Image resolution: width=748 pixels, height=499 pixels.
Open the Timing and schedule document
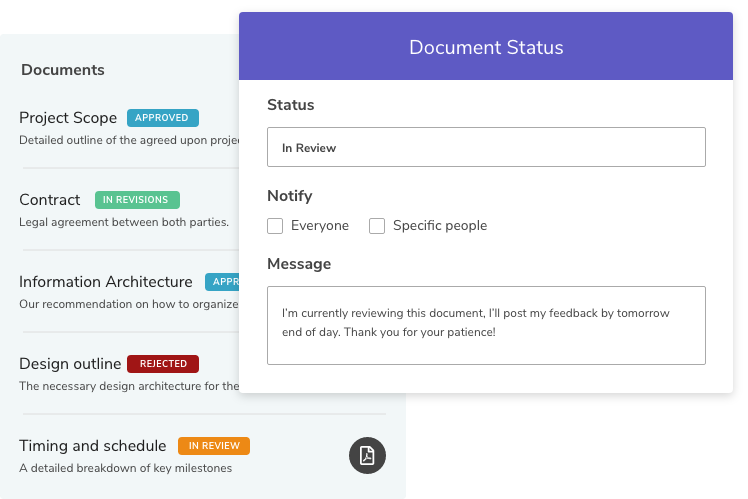tap(93, 446)
